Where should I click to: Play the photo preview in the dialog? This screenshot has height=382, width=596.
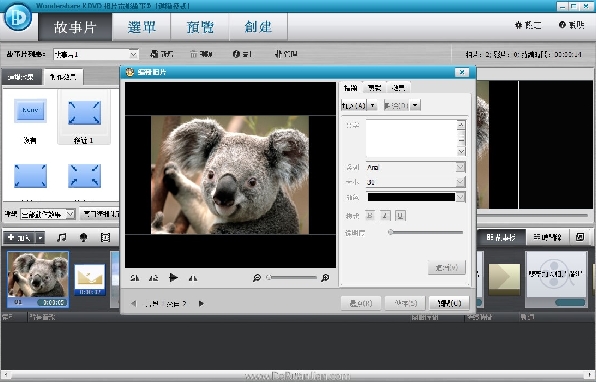pos(173,277)
